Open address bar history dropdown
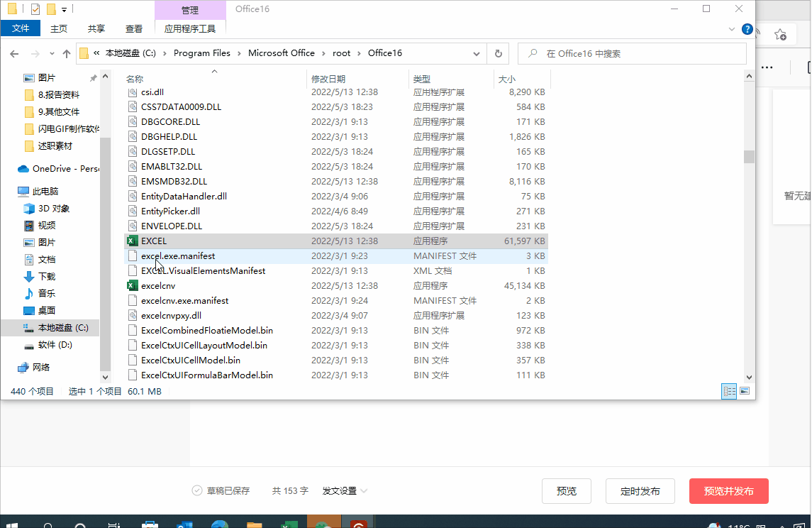 pos(477,53)
